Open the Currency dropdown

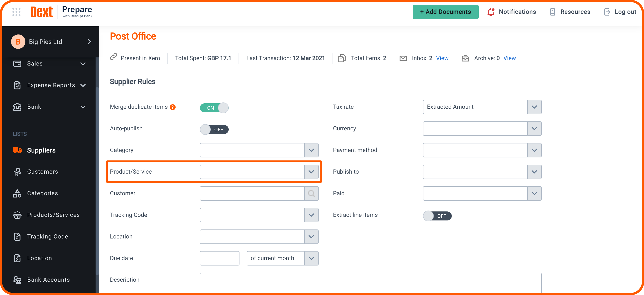(482, 128)
